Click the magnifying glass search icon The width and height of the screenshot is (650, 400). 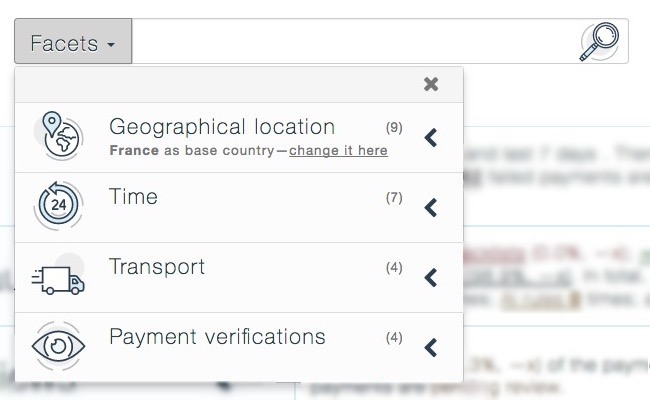[x=599, y=41]
